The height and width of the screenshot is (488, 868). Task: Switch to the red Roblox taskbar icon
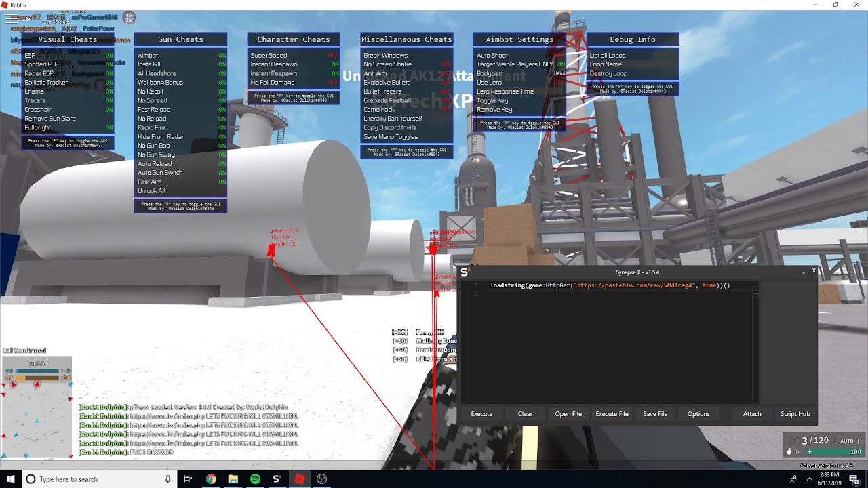299,479
